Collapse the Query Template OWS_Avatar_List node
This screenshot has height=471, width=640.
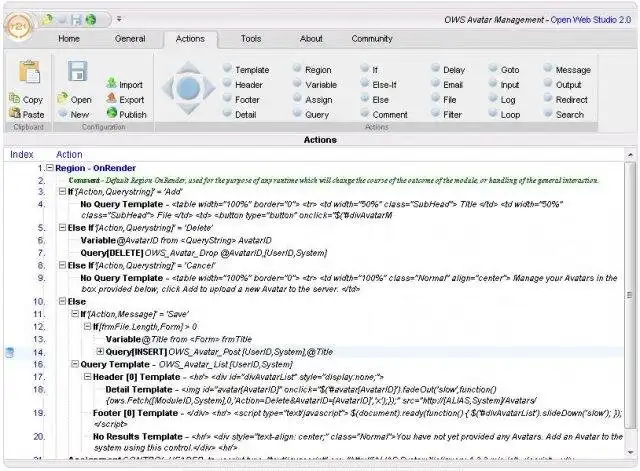coord(75,364)
